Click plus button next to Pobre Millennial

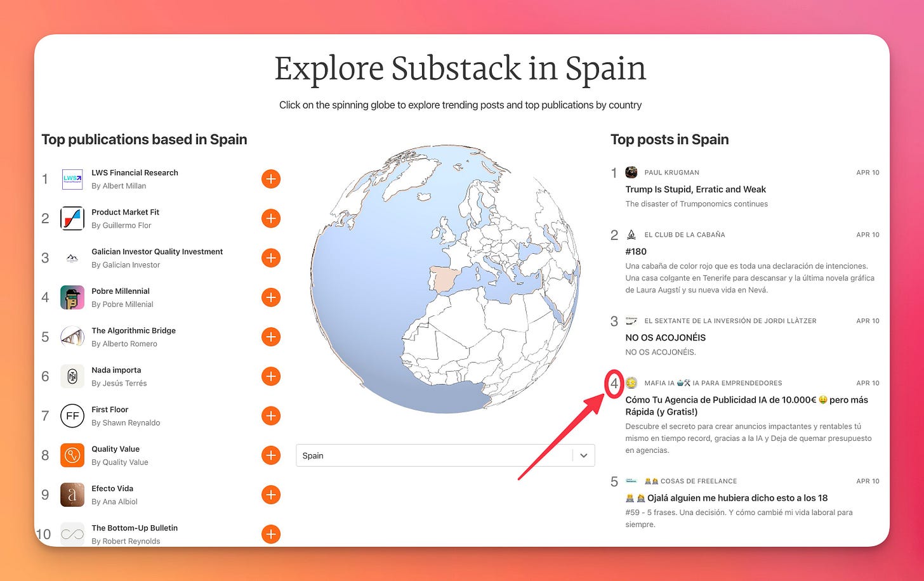click(271, 297)
